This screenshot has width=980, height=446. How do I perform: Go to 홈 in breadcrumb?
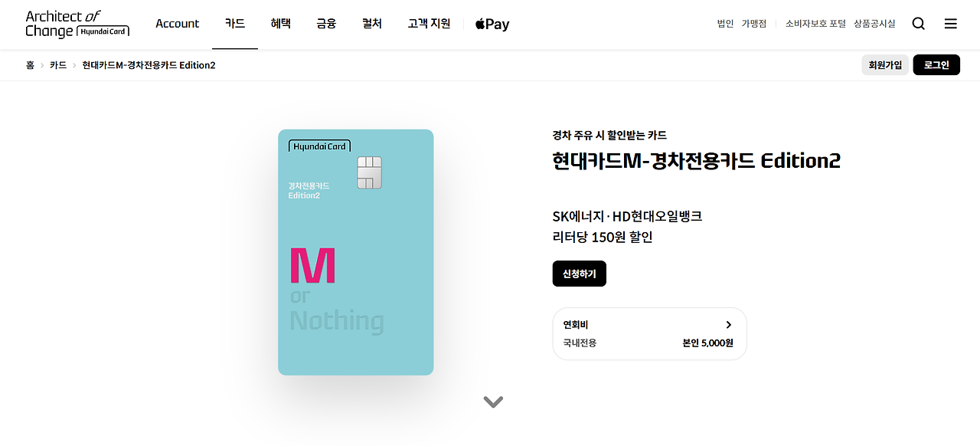[x=30, y=65]
